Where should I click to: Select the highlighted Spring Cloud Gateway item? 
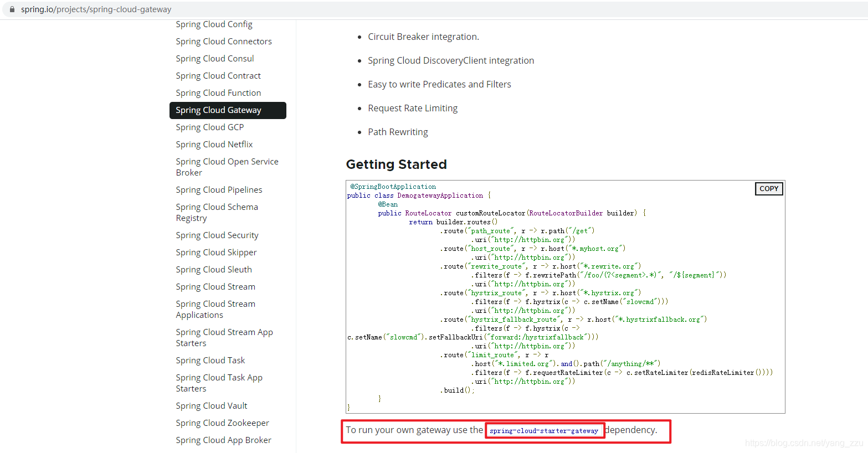pos(228,110)
